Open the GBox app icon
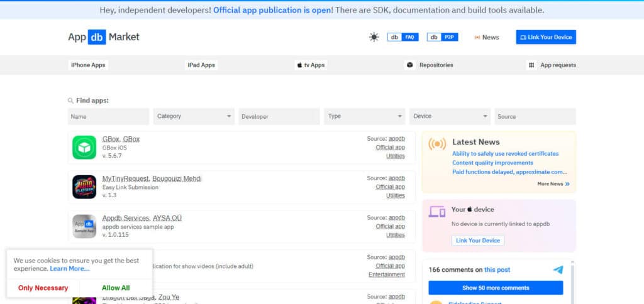 pyautogui.click(x=84, y=147)
